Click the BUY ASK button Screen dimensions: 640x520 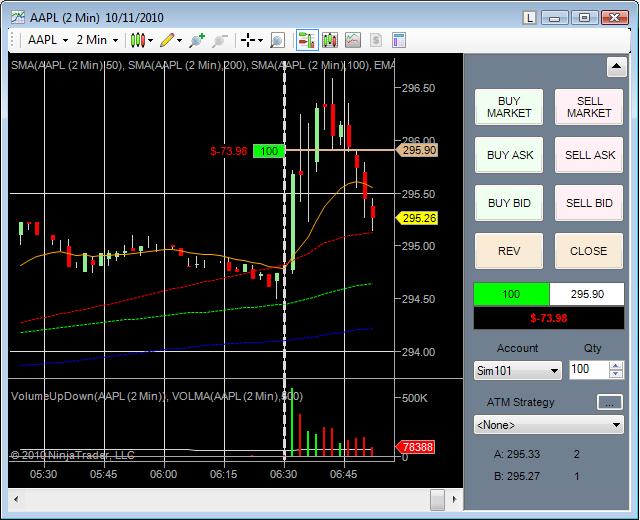pyautogui.click(x=509, y=155)
